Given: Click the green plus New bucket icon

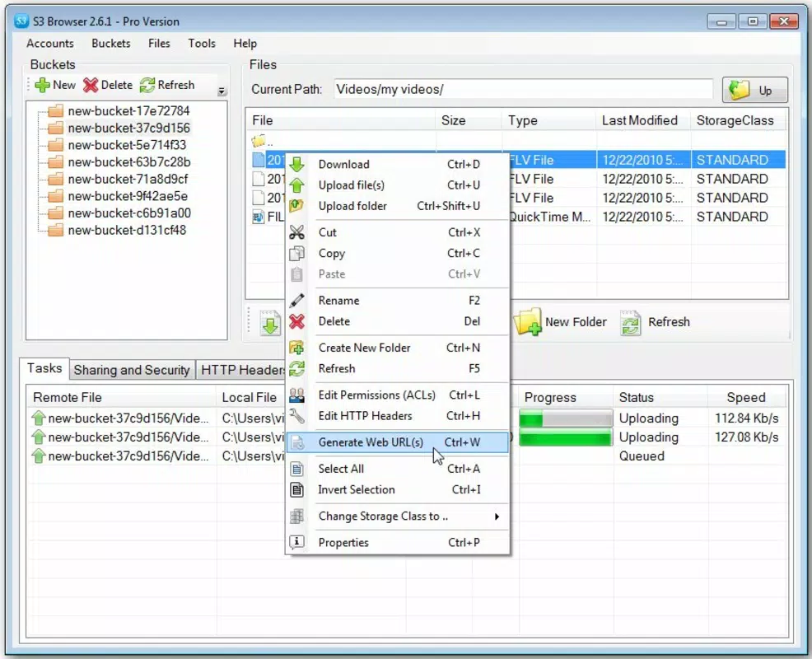Looking at the screenshot, I should point(43,85).
